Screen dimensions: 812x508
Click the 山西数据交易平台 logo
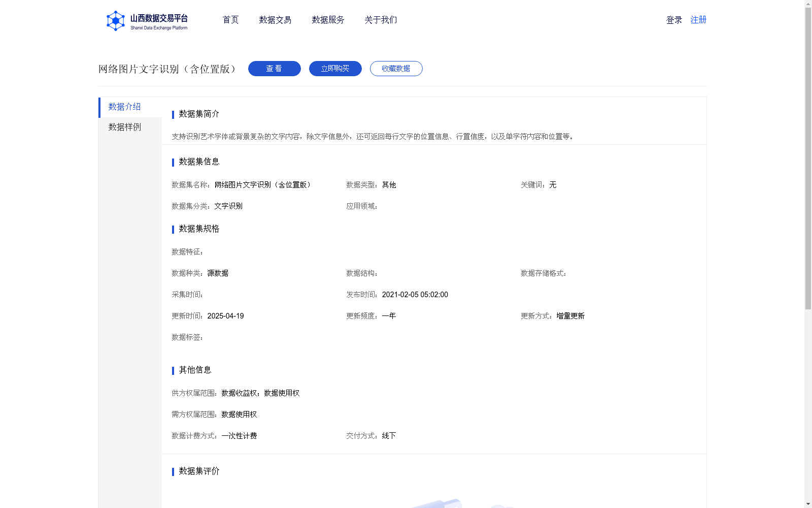pyautogui.click(x=147, y=21)
